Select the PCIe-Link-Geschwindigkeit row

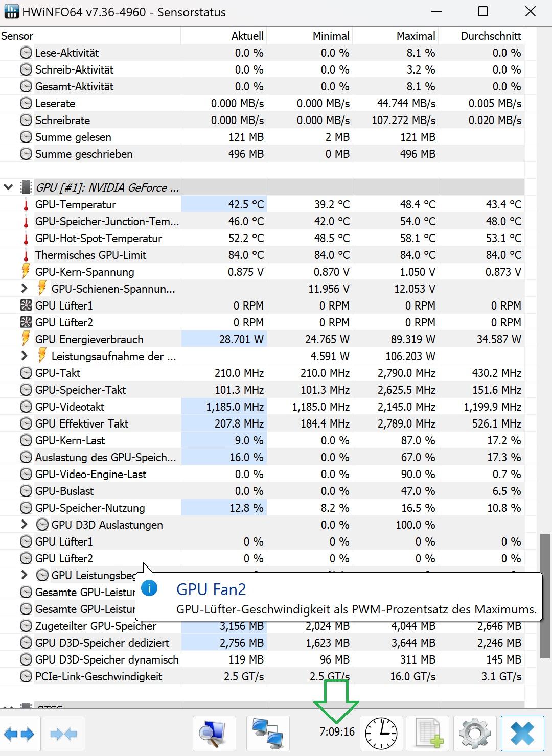click(98, 676)
